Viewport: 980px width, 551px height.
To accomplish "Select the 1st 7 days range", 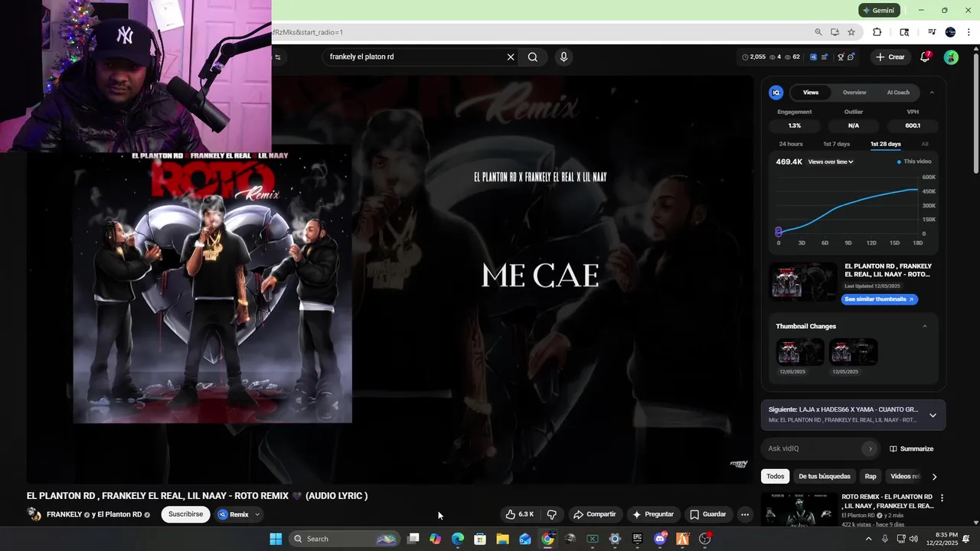I will click(836, 144).
